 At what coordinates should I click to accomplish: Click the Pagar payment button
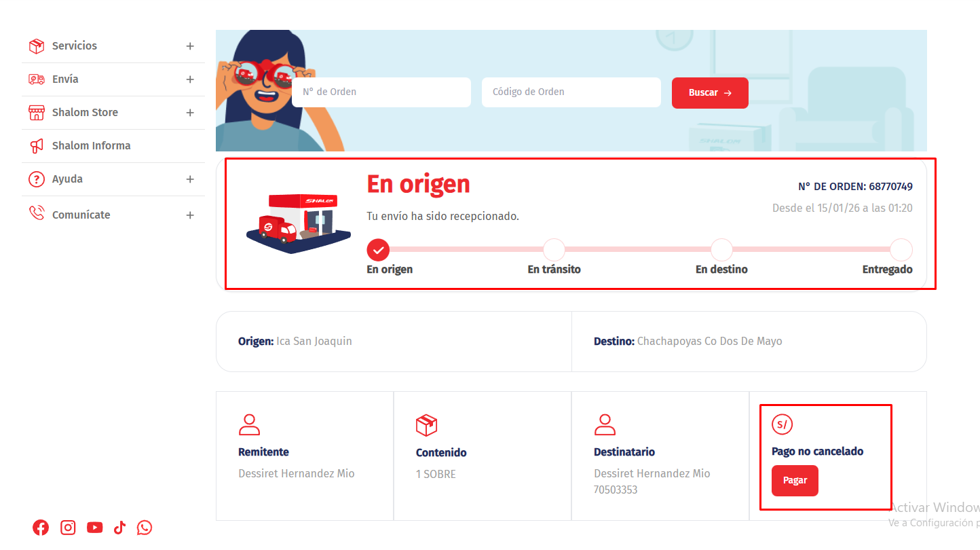pyautogui.click(x=795, y=481)
